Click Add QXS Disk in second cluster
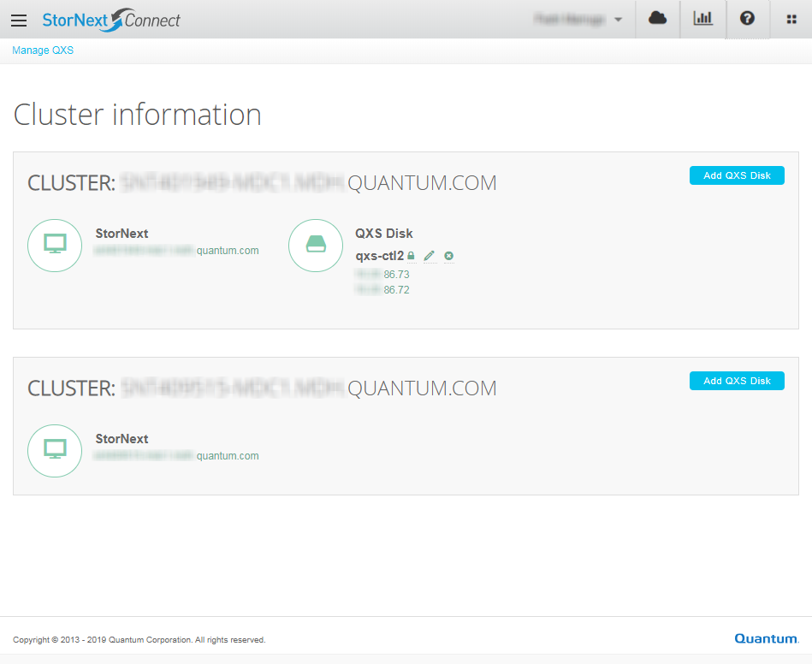 pyautogui.click(x=737, y=381)
